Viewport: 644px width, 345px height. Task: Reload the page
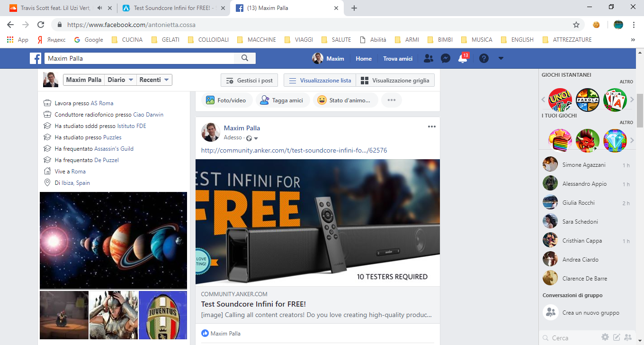[x=41, y=25]
